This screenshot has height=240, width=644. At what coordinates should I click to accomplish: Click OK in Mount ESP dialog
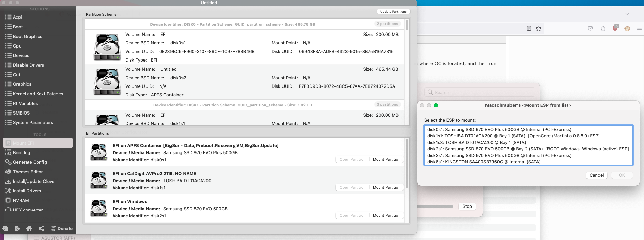pyautogui.click(x=622, y=175)
